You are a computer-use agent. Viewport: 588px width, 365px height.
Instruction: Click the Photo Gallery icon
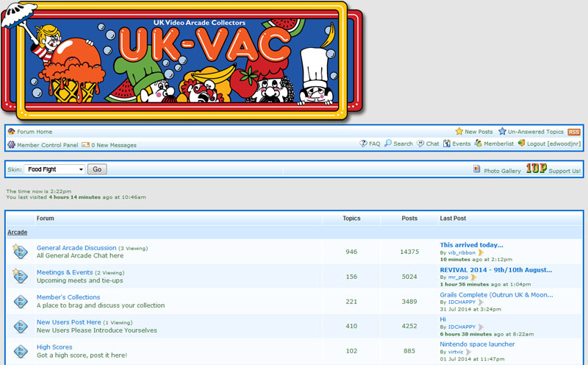click(476, 169)
